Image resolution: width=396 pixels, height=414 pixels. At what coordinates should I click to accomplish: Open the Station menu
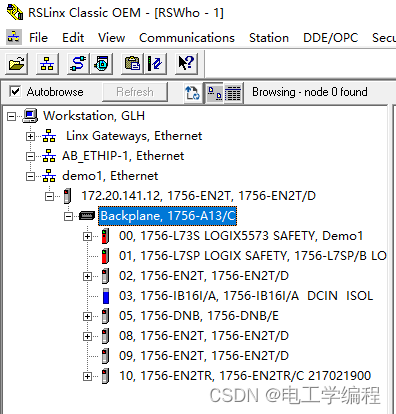coord(269,37)
